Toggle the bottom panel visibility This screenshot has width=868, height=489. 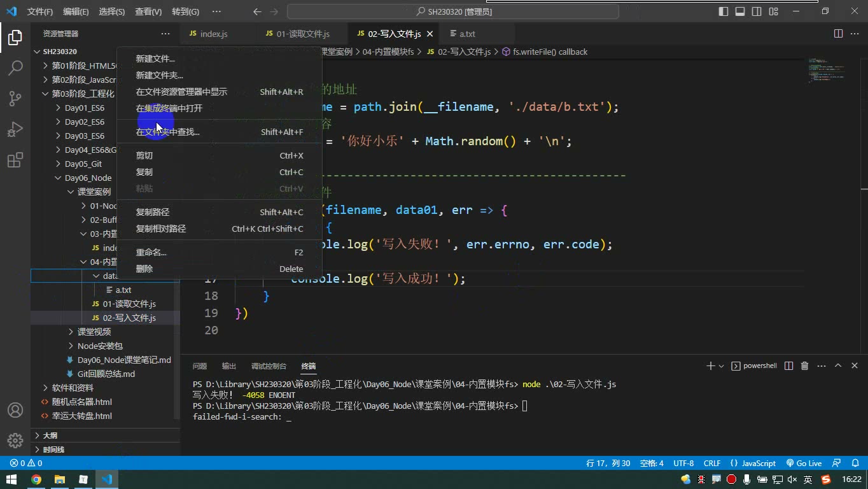(x=740, y=11)
